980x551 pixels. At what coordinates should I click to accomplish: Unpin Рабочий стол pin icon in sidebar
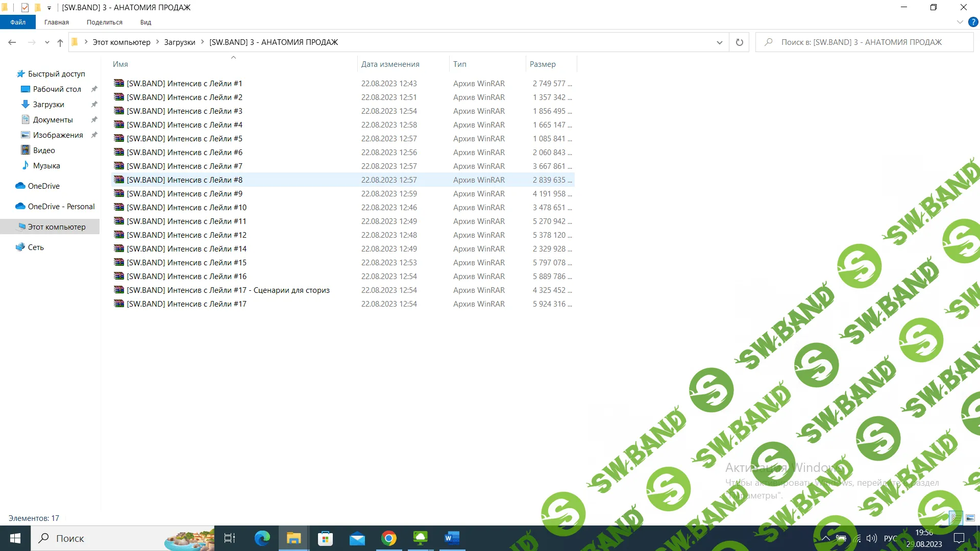pyautogui.click(x=94, y=89)
